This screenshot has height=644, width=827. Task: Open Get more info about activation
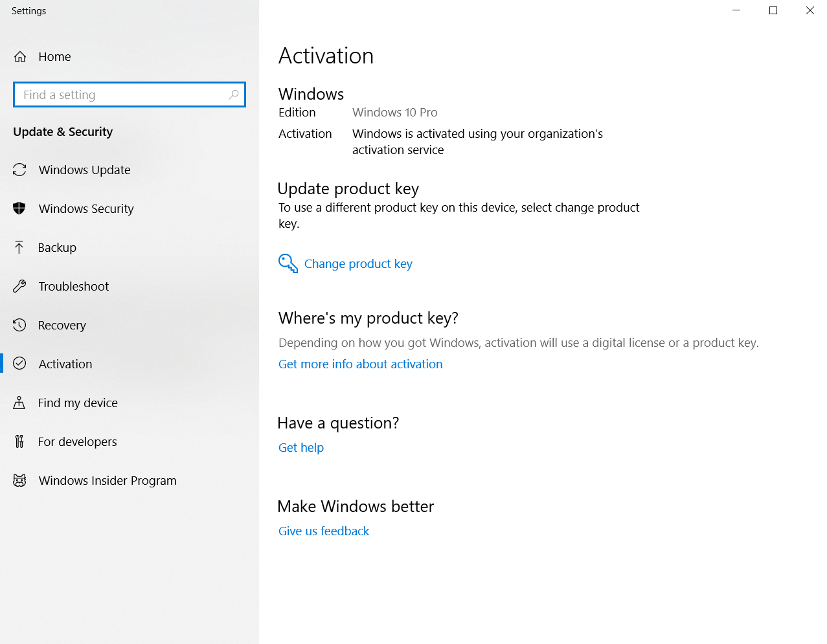[361, 364]
